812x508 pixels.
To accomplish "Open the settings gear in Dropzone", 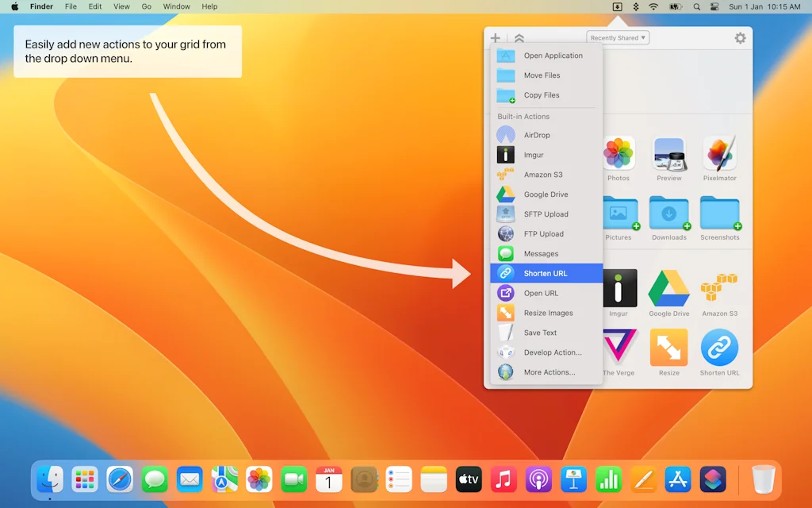I will [x=740, y=38].
